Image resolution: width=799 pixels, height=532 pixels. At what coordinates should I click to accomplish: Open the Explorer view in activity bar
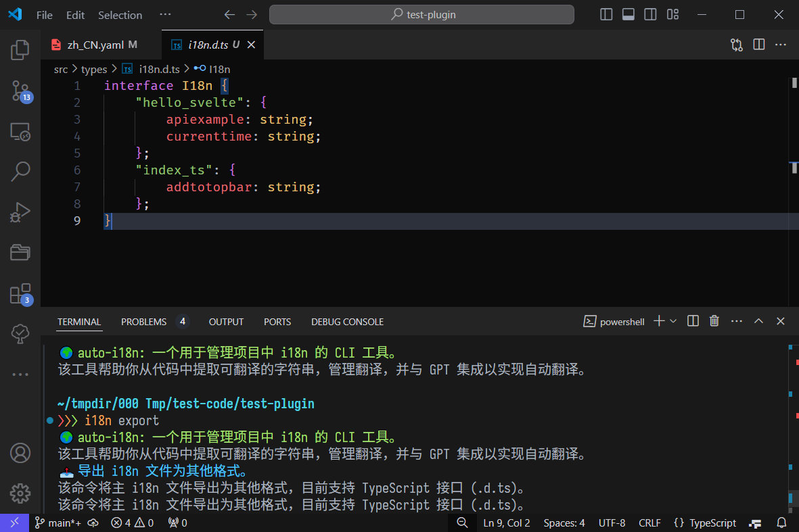pyautogui.click(x=20, y=49)
